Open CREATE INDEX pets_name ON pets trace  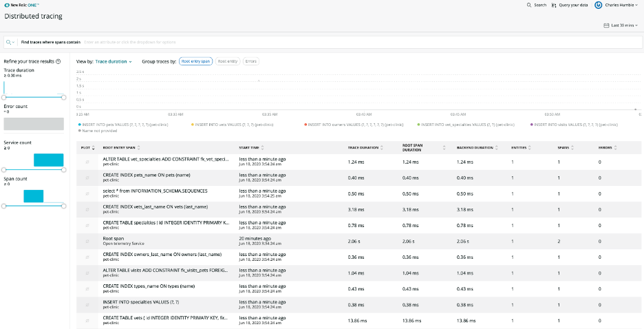tap(147, 175)
